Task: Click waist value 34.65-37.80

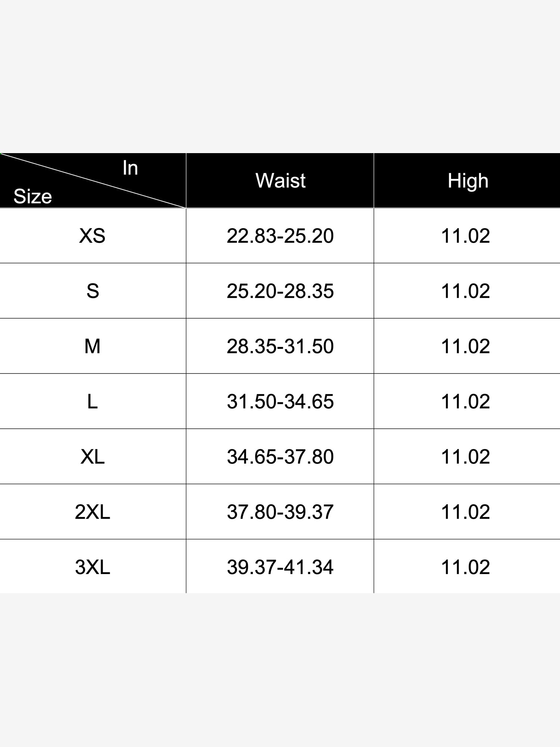Action: pos(280,457)
